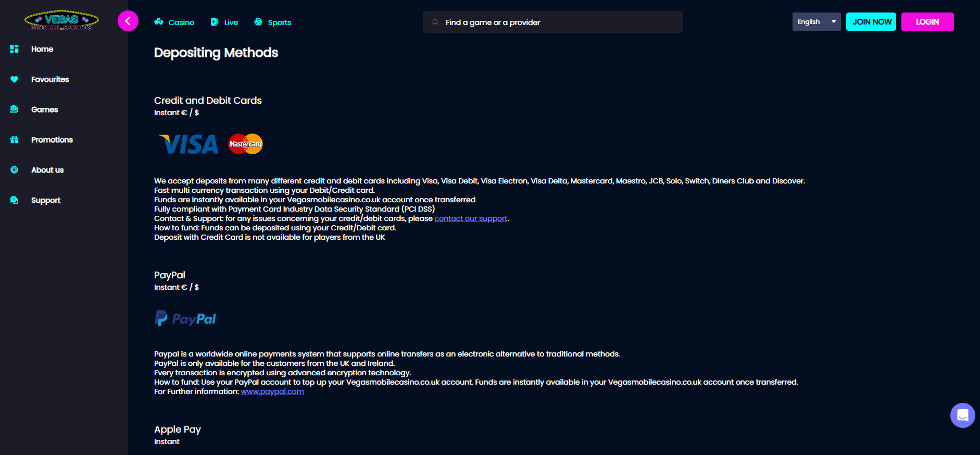Click the Casino clubs icon
Image resolution: width=980 pixels, height=455 pixels.
pos(159,22)
